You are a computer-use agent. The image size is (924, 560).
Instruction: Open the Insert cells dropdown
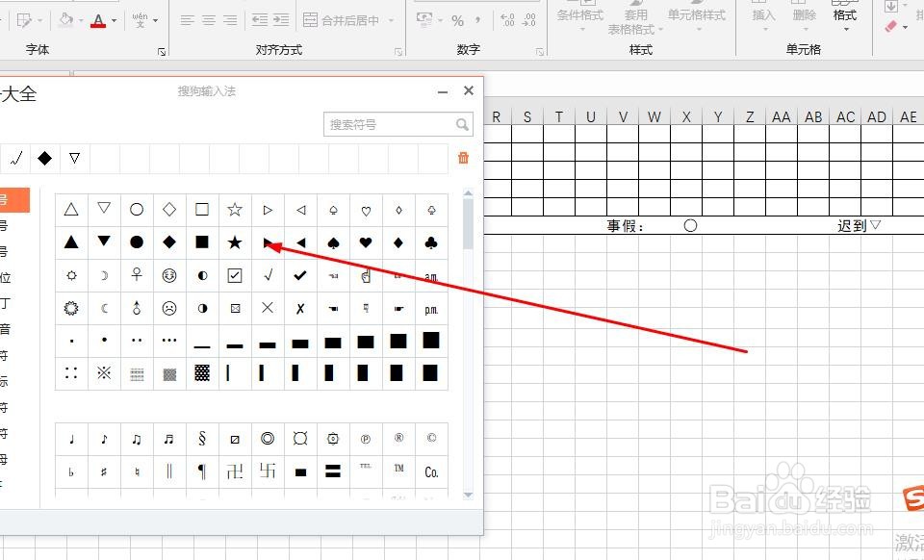[x=763, y=17]
